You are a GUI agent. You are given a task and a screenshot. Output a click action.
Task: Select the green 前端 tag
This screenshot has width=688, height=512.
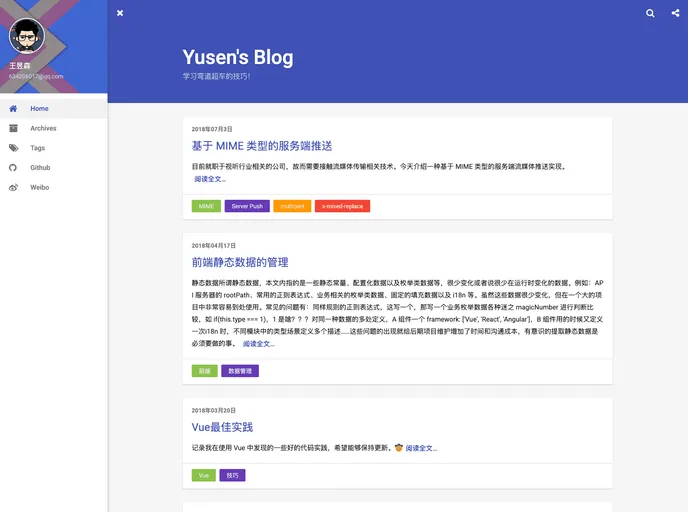(204, 371)
